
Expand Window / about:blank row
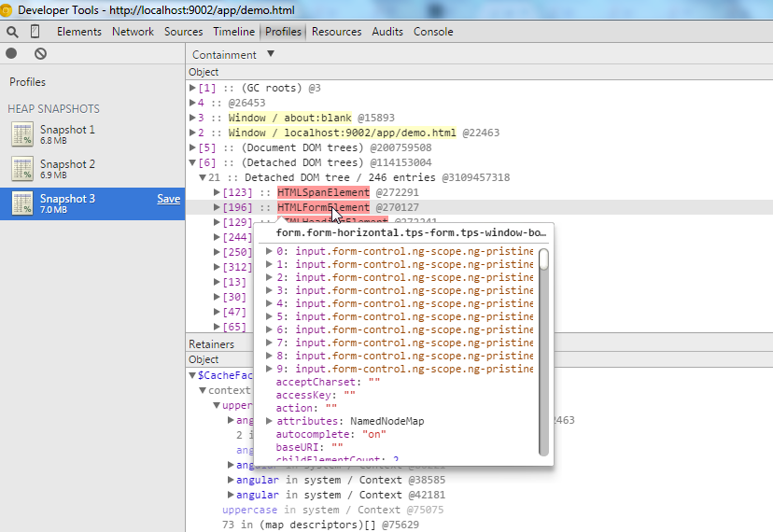point(192,118)
